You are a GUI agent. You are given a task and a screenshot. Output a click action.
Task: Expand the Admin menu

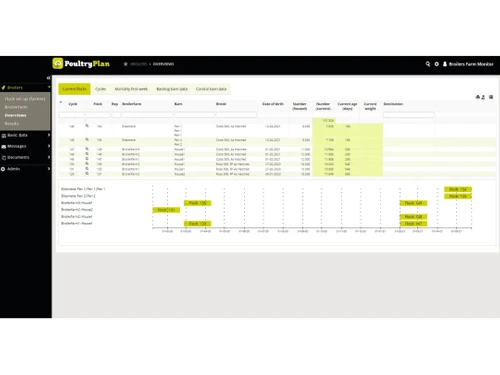point(25,169)
